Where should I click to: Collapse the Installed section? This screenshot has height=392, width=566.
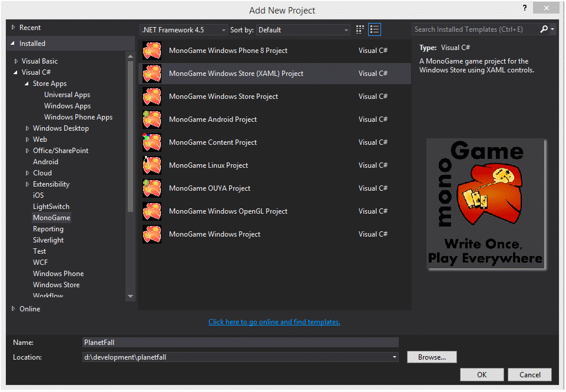pyautogui.click(x=12, y=44)
